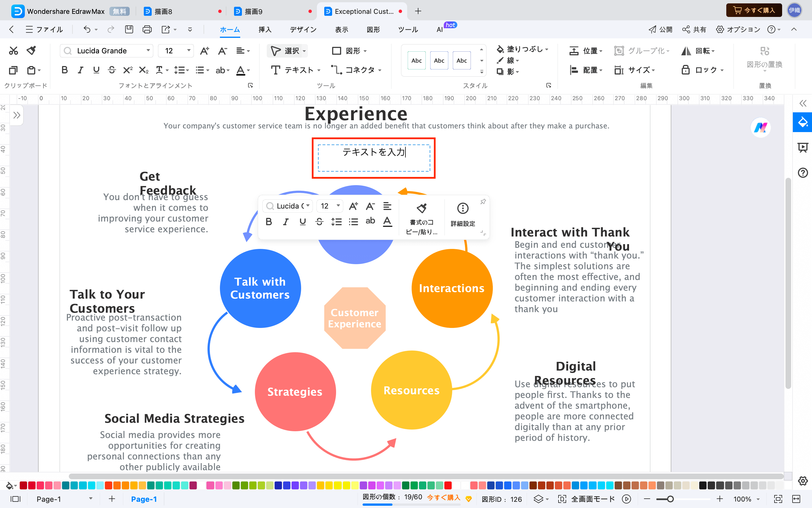812x508 pixels.
Task: Toggle Strikethrough in floating toolbar
Action: (319, 222)
